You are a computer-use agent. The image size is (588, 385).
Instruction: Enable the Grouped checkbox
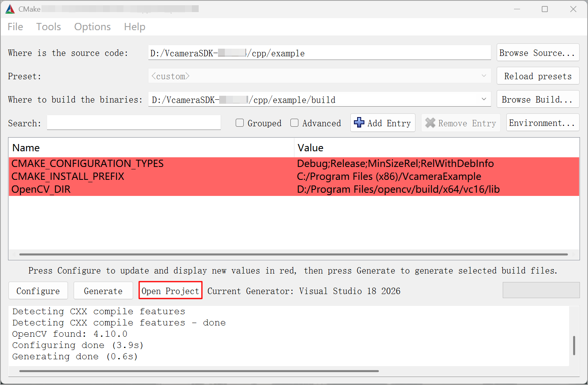(240, 123)
